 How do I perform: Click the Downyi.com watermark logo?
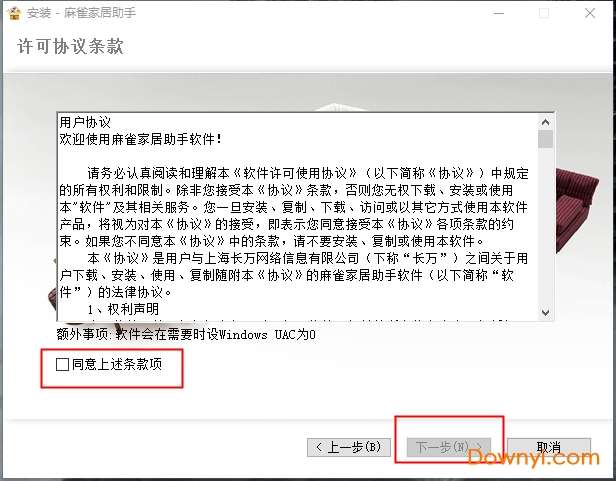click(534, 457)
